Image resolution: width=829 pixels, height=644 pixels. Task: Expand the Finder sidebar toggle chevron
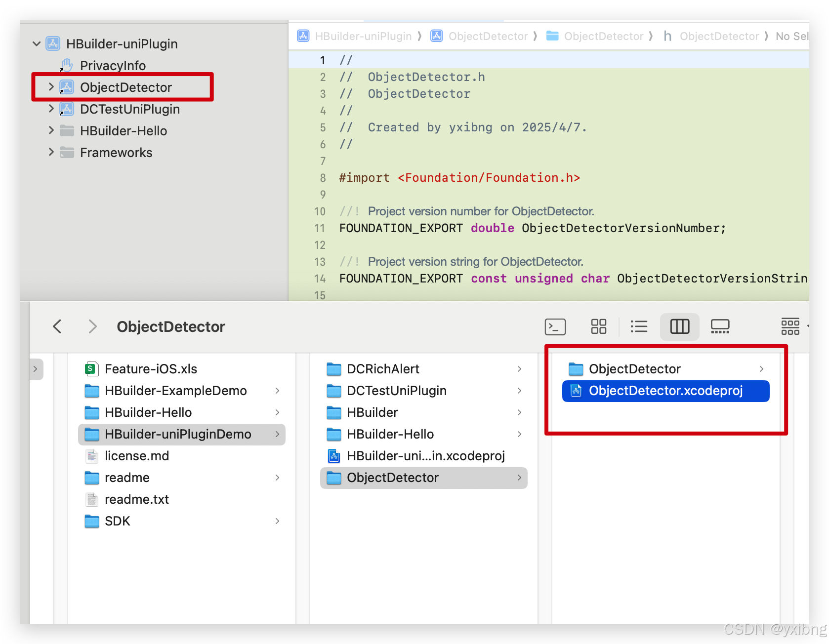(x=36, y=369)
